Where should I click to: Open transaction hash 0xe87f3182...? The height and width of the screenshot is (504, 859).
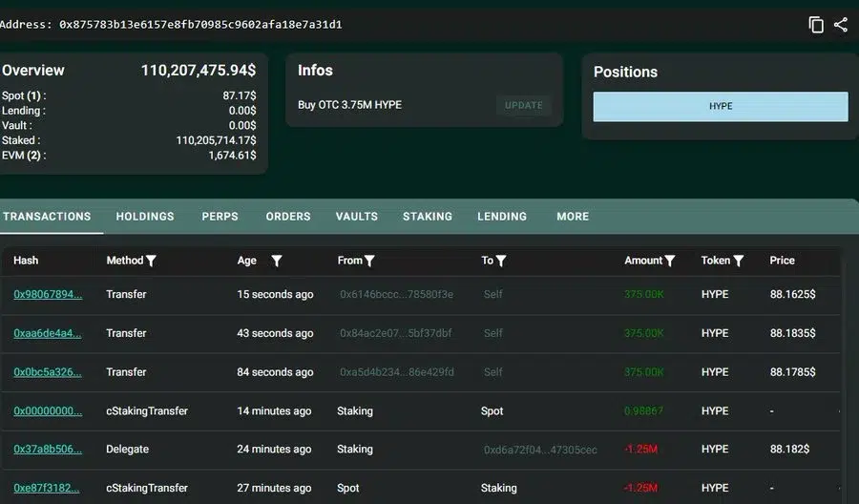click(x=46, y=488)
